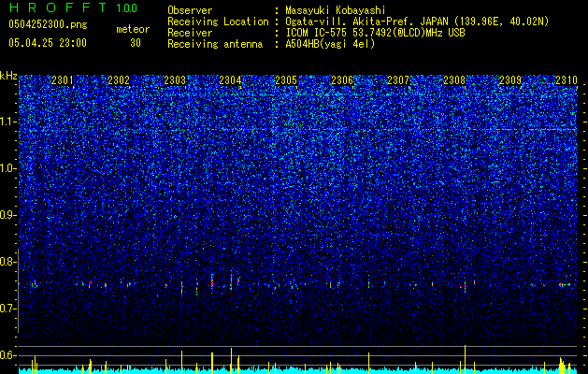
Task: Click the Observer field label
Action: (190, 10)
